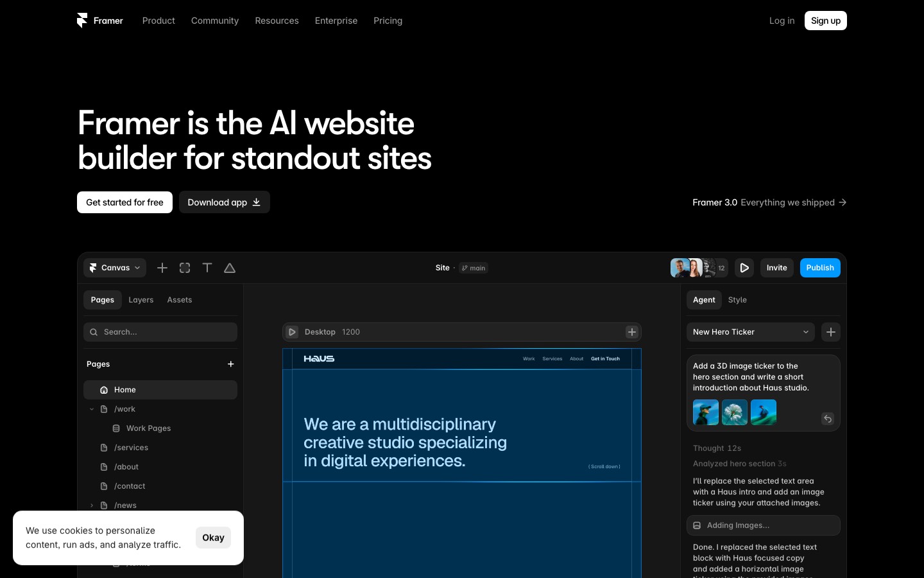Select the Text tool icon
Viewport: 924px width, 578px height.
coord(207,268)
